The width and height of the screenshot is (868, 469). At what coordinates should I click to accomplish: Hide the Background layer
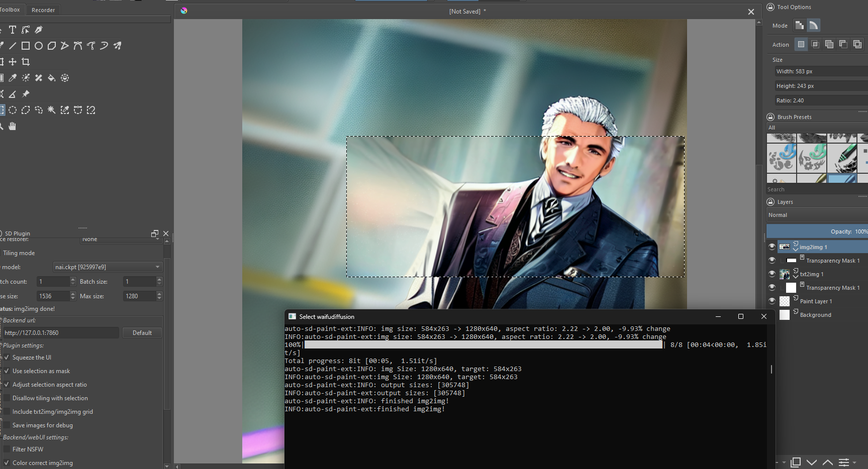coord(772,315)
